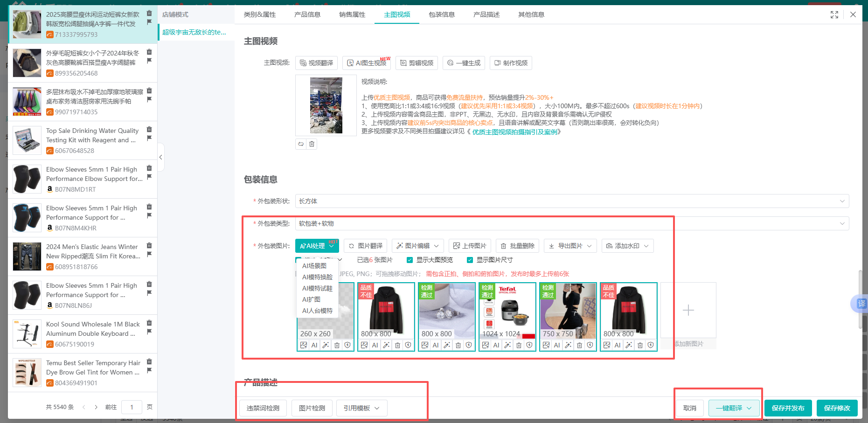Open the 外包装形状 dropdown showing 长方体
The width and height of the screenshot is (868, 423).
(x=572, y=201)
